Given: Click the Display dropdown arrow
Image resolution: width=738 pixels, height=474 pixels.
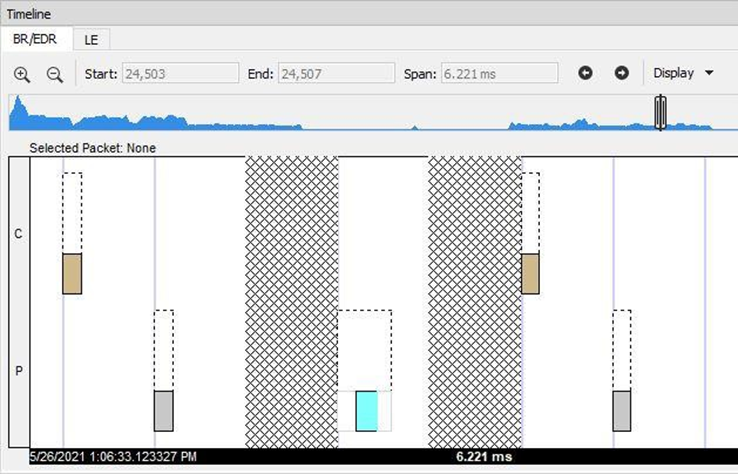Looking at the screenshot, I should [x=709, y=73].
